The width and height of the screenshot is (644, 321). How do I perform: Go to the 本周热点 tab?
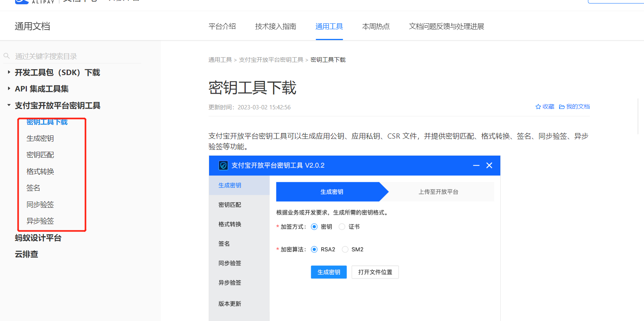tap(376, 26)
